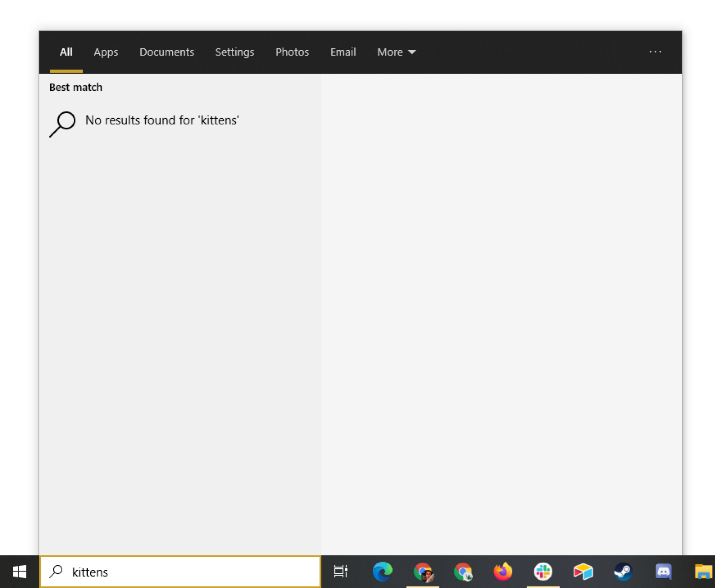Click the three-dot options menu
The width and height of the screenshot is (715, 588).
click(x=655, y=51)
